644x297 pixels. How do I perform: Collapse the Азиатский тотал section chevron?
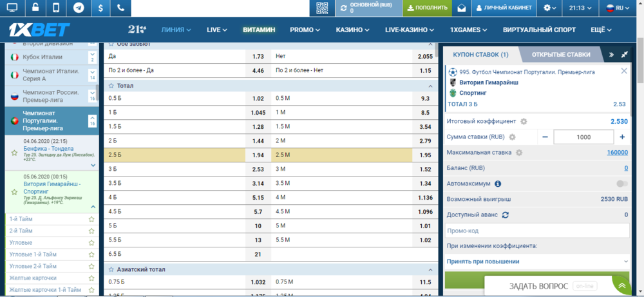[x=430, y=270]
